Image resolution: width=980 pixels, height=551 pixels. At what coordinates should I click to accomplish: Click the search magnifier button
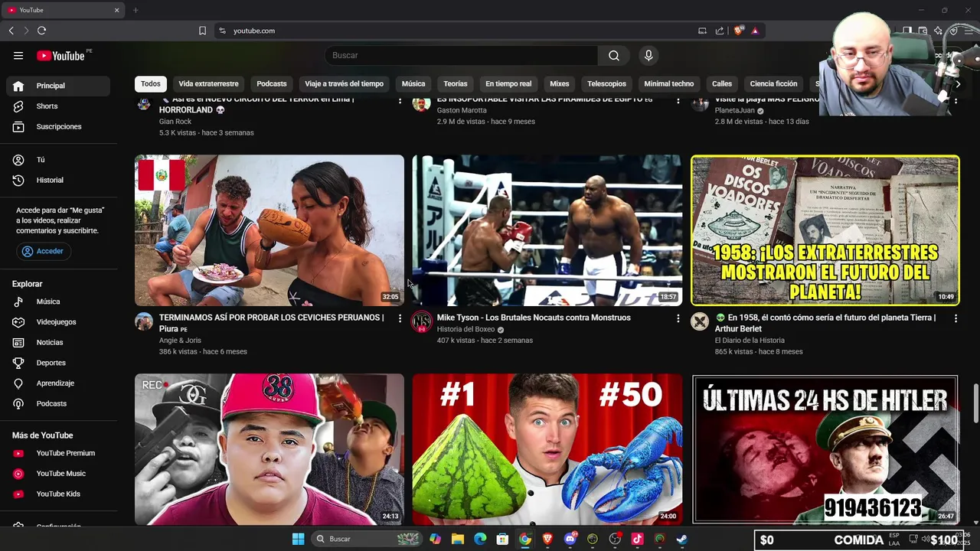point(614,55)
